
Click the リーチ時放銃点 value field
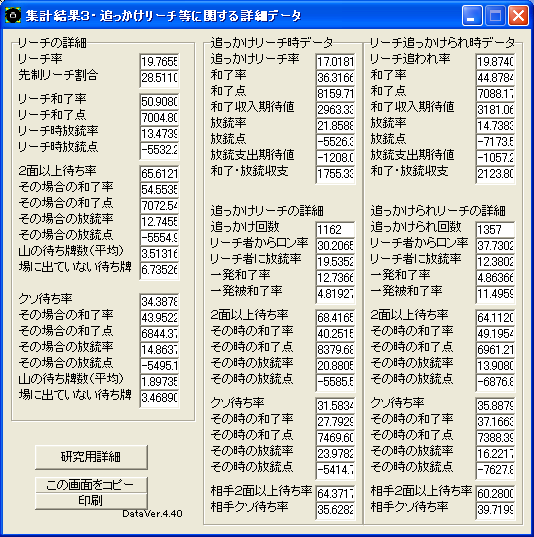coord(159,150)
